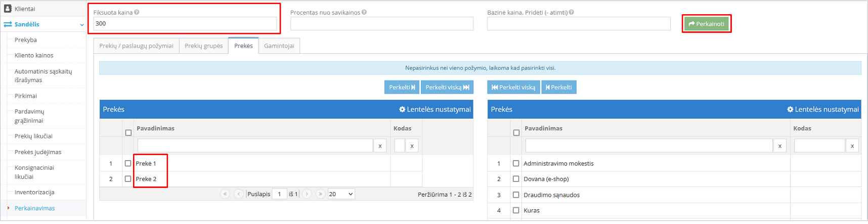Open Prekių likučiai in sidebar
The height and width of the screenshot is (224, 868).
click(x=33, y=136)
